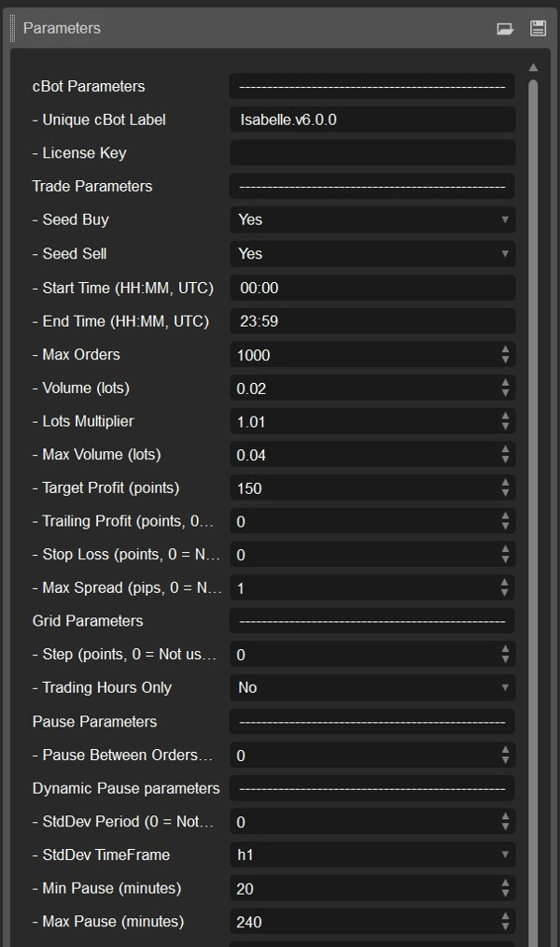Image resolution: width=560 pixels, height=947 pixels.
Task: Open the StdDev TimeFrame dropdown
Action: pos(505,855)
